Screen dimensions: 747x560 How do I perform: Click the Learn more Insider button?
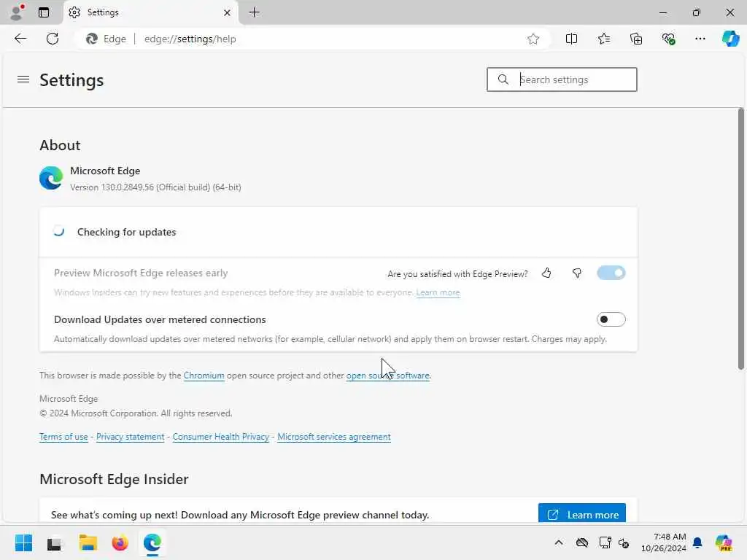581,514
